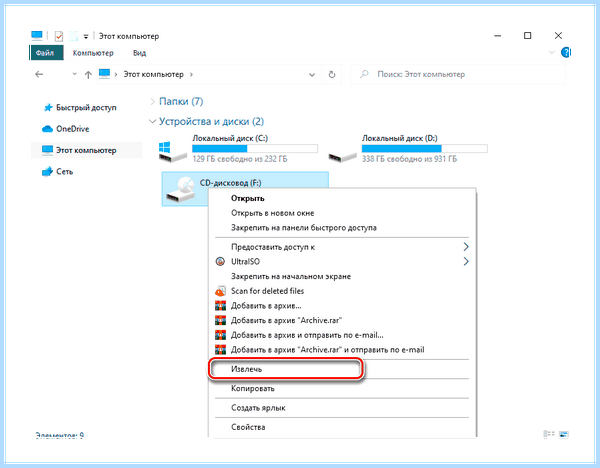Viewport: 600px width, 468px height.
Task: Click the Локальный диск (C:) drive icon
Action: click(173, 152)
